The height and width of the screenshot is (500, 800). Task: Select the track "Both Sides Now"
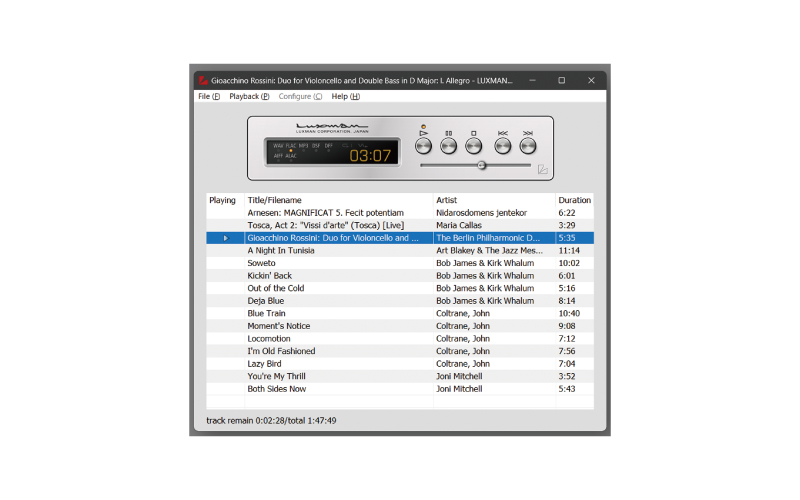[x=277, y=389]
